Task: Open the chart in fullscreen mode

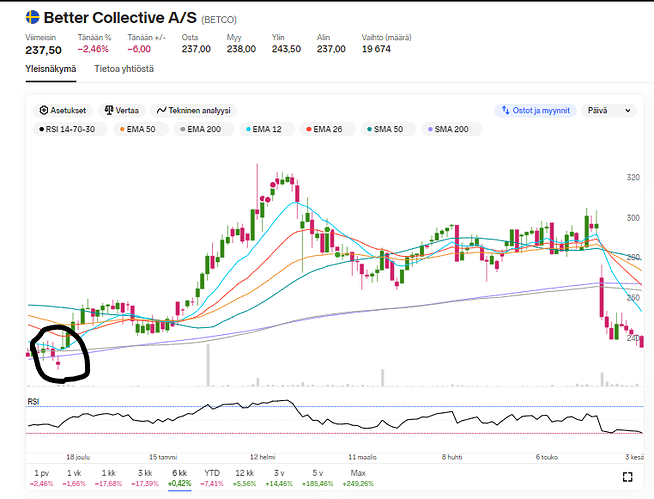Action: [x=627, y=477]
